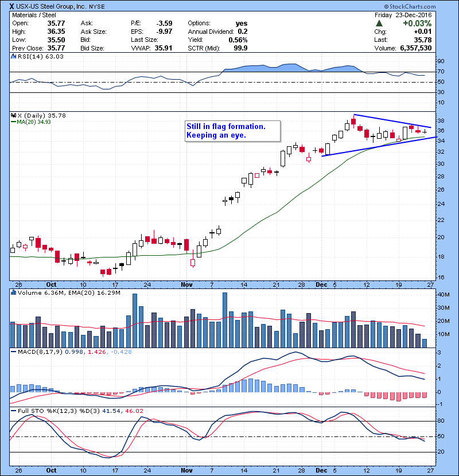
Task: Click the Nov label on price chart axis
Action: coord(186,284)
